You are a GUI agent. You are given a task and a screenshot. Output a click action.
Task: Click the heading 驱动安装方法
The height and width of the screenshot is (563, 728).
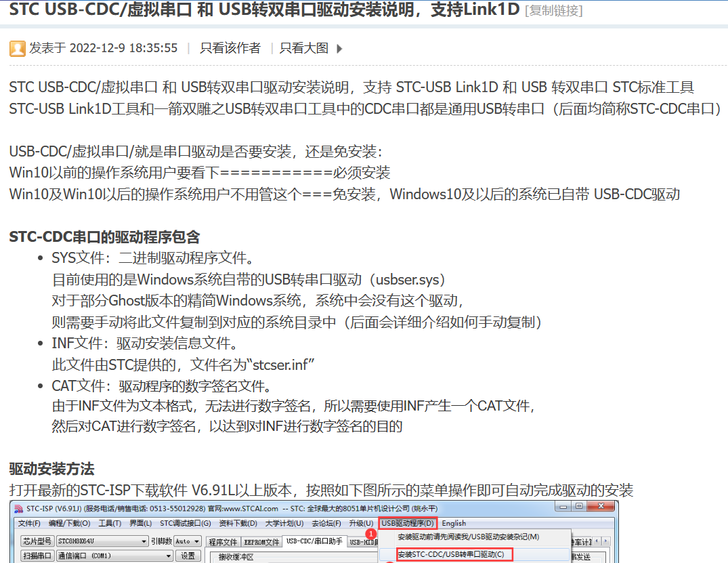[51, 469]
